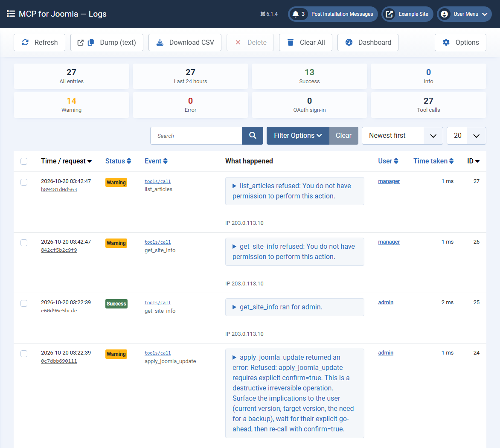Click the Options gear icon
This screenshot has width=500, height=448.
point(446,42)
